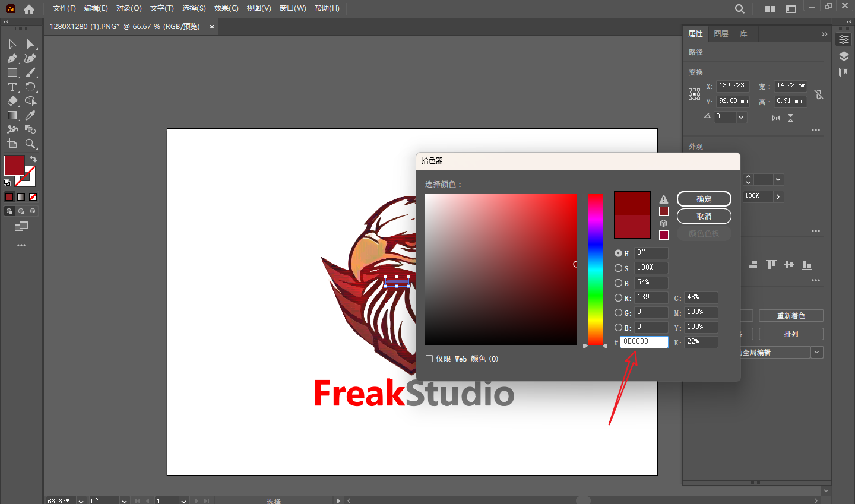
Task: Swap fill and stroke colors
Action: [x=33, y=159]
